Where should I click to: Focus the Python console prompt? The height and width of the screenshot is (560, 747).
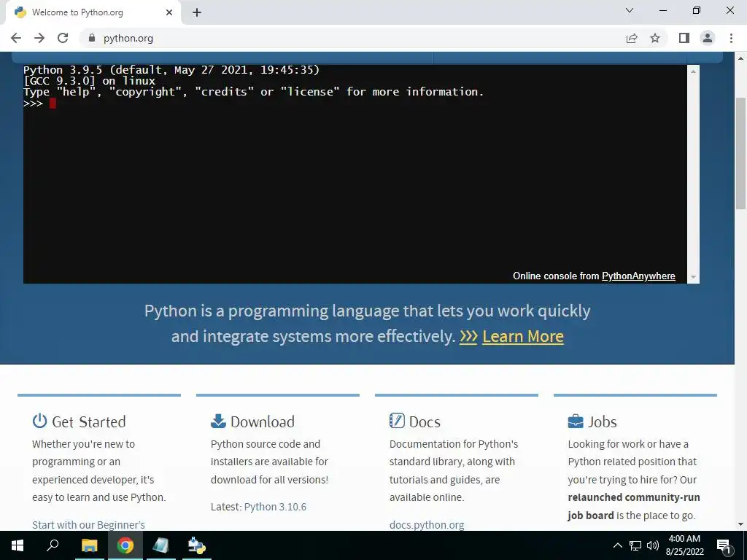click(53, 104)
